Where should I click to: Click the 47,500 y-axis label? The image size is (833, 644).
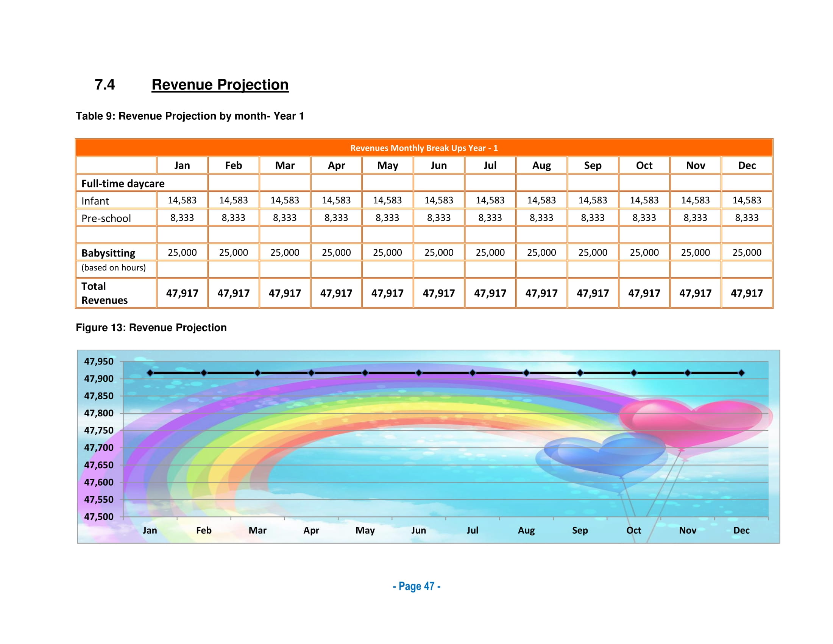click(99, 517)
